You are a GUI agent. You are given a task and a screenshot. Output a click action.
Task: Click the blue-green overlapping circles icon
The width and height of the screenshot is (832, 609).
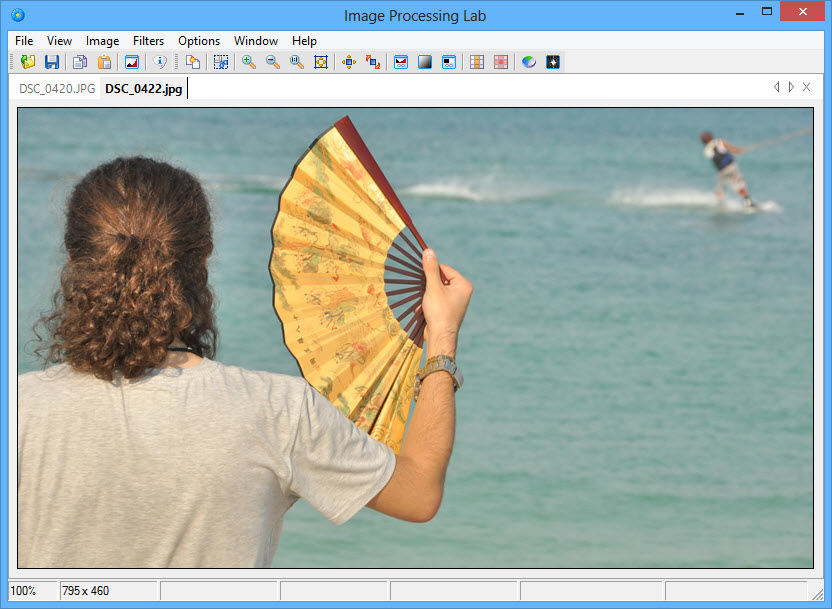point(528,62)
